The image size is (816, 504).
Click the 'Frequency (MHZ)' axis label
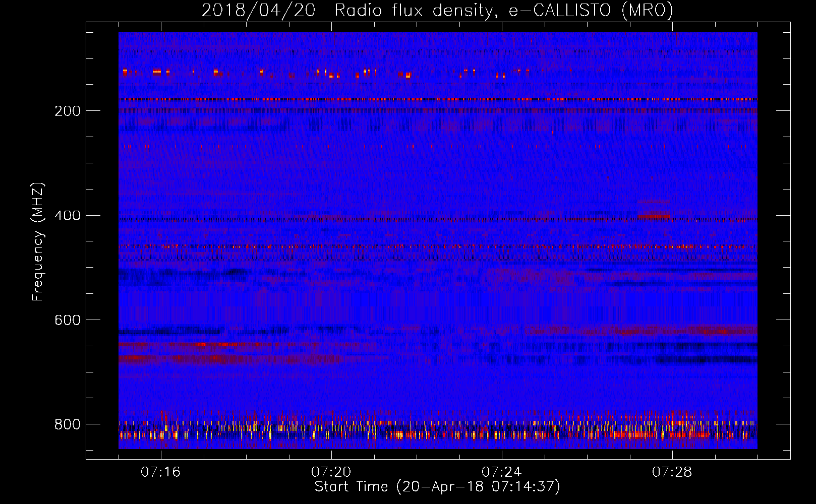(37, 241)
